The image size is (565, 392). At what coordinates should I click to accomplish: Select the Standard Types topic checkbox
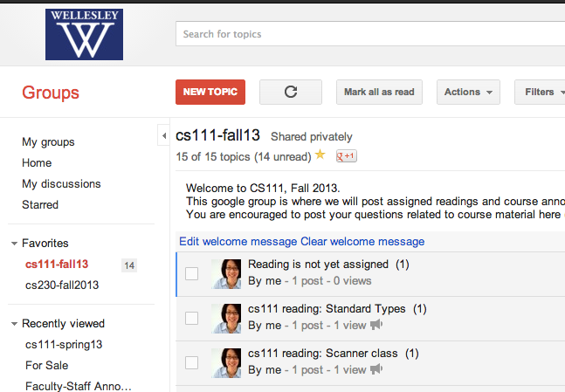pyautogui.click(x=191, y=318)
